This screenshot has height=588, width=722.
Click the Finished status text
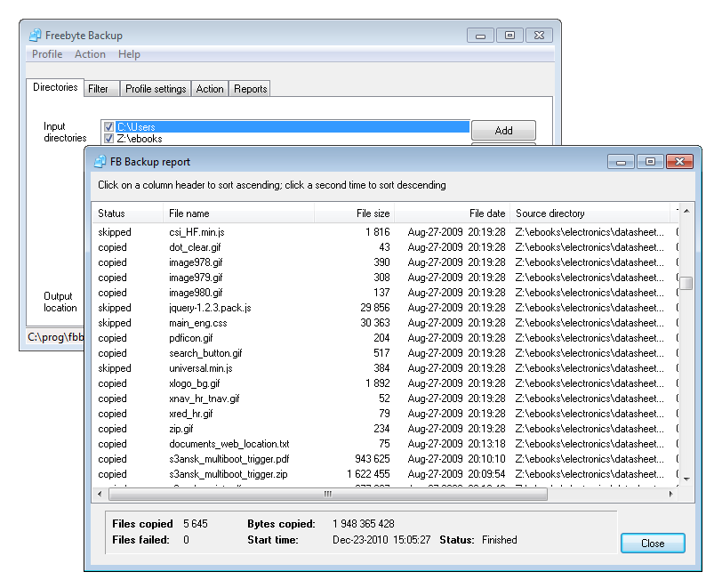[499, 540]
